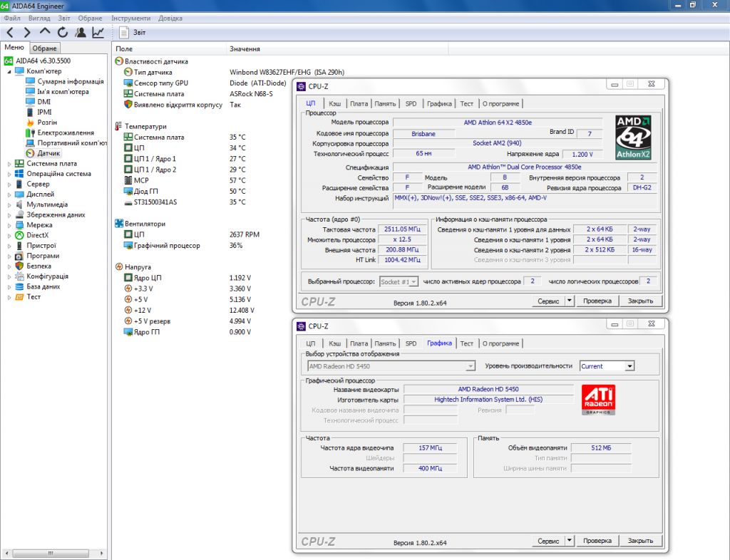The width and height of the screenshot is (730, 560).
Task: Expand the Мультимедіа tree node
Action: tap(9, 204)
